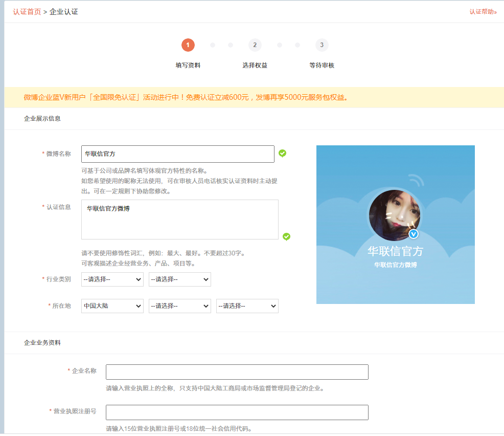Viewport: 504px width, 436px height.
Task: Click the 等待审核 step label
Action: (322, 66)
